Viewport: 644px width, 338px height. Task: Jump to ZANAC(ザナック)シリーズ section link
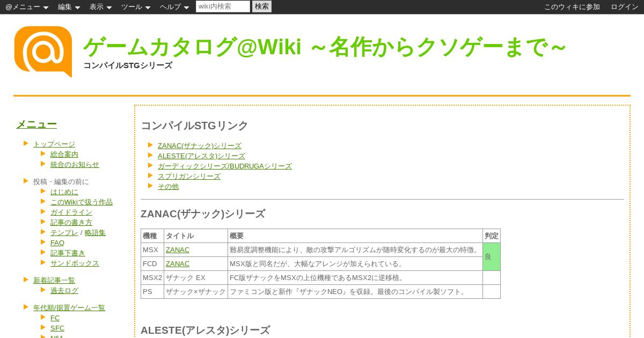point(200,145)
